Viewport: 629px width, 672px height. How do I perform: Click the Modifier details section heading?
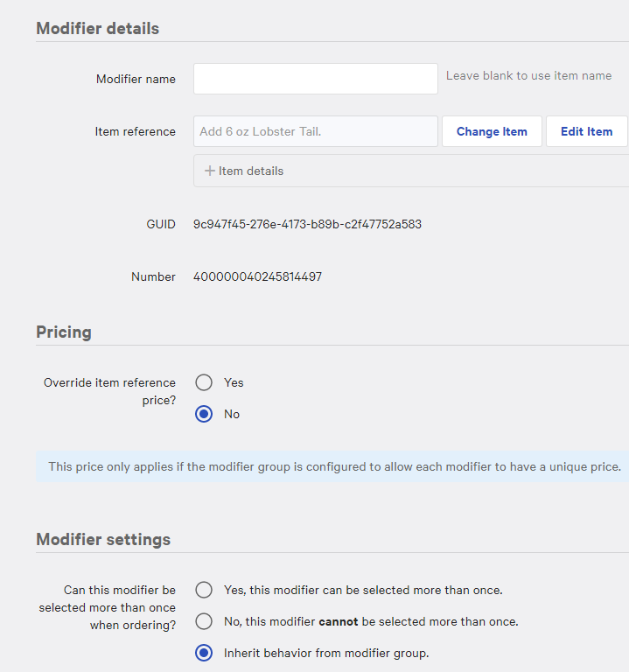click(97, 28)
